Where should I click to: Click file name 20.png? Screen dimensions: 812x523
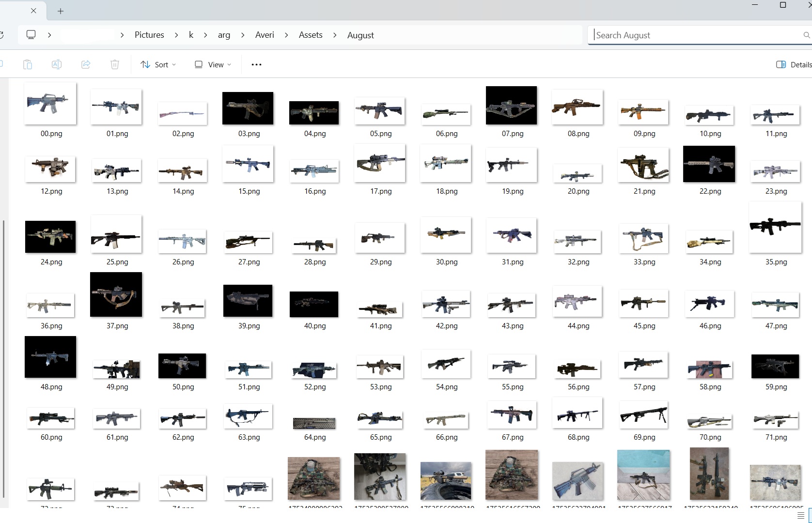[x=578, y=191]
